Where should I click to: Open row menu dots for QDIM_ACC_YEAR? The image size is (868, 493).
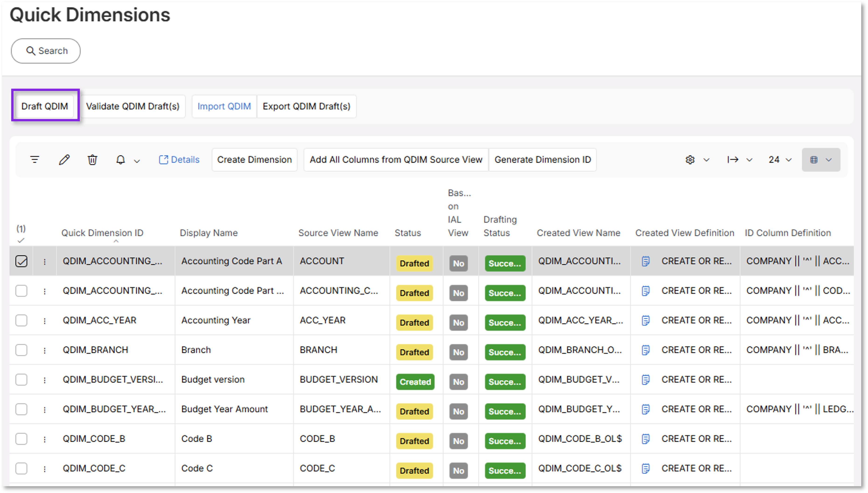pos(45,321)
